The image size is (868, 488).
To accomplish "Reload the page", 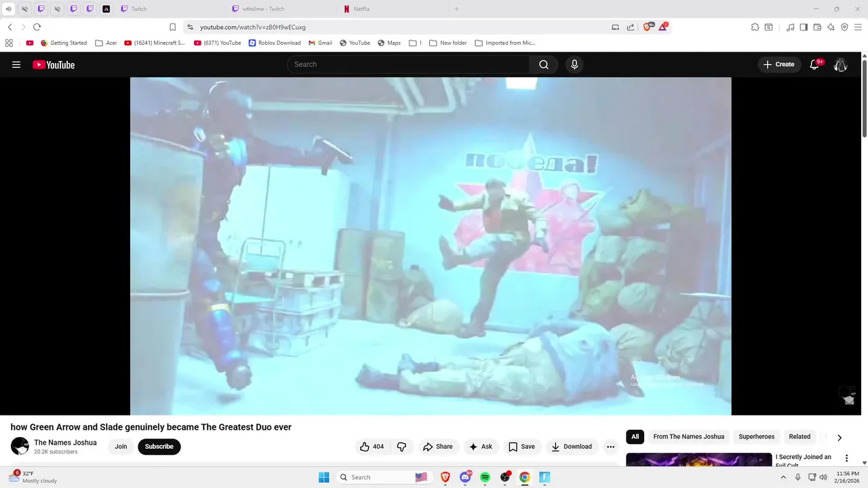I will coord(37,27).
